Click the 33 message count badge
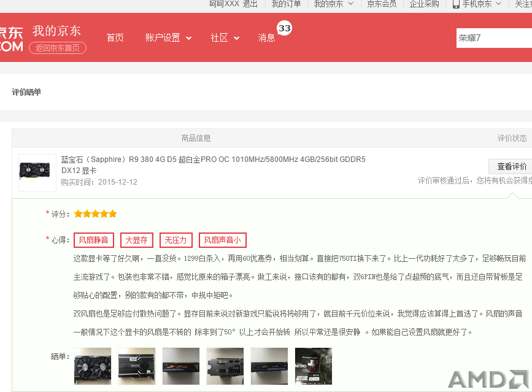 (x=284, y=28)
